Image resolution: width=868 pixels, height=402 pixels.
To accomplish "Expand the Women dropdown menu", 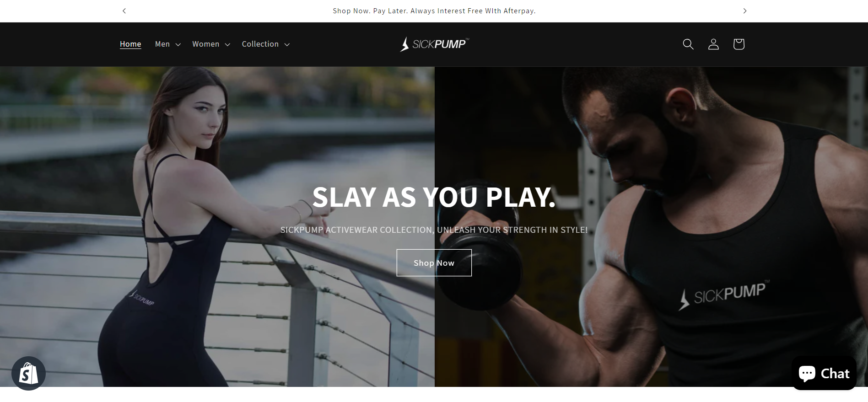I will [211, 44].
